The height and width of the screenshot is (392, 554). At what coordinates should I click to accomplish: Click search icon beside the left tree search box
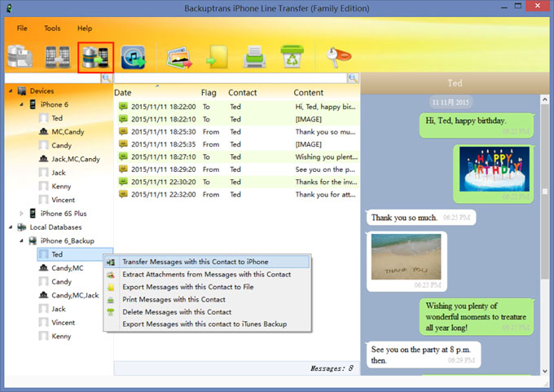pyautogui.click(x=107, y=78)
